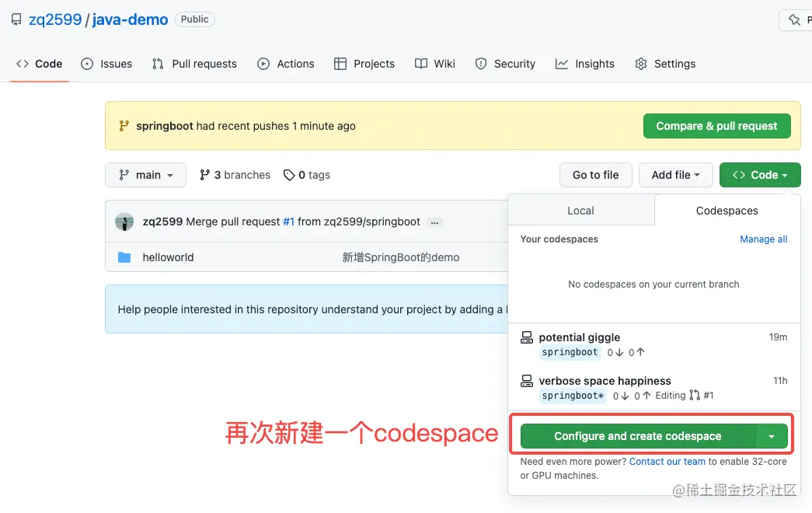This screenshot has width=812, height=513.
Task: View the 3 branches link
Action: (235, 175)
